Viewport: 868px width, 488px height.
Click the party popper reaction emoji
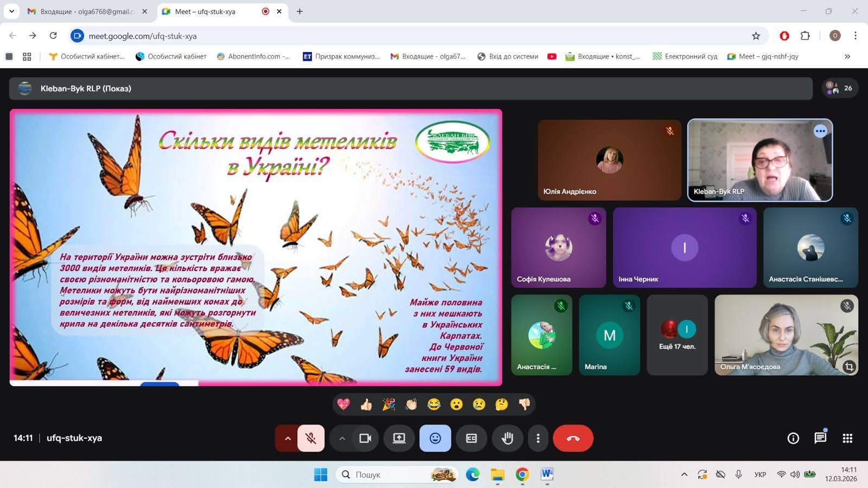pyautogui.click(x=389, y=404)
